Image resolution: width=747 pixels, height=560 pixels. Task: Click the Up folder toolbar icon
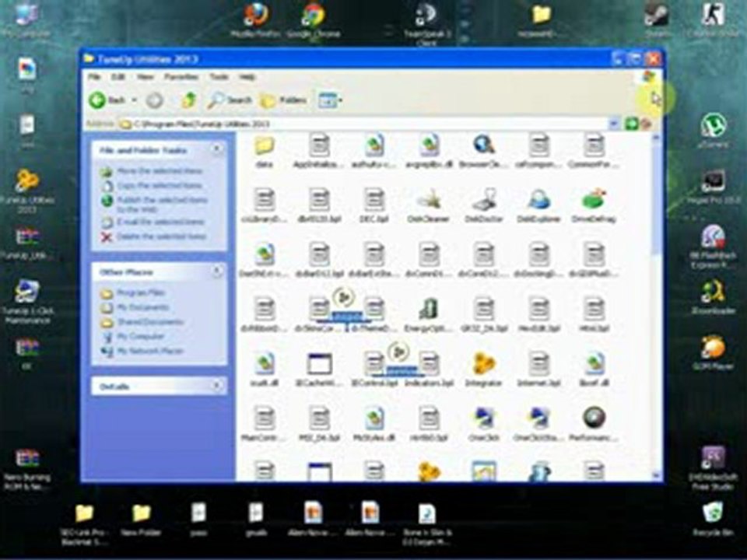point(189,100)
